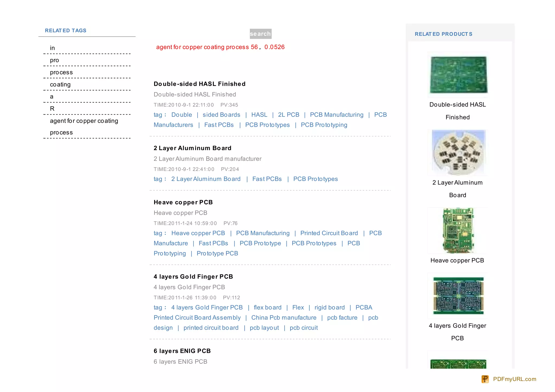Select the flex board tag link

click(267, 307)
